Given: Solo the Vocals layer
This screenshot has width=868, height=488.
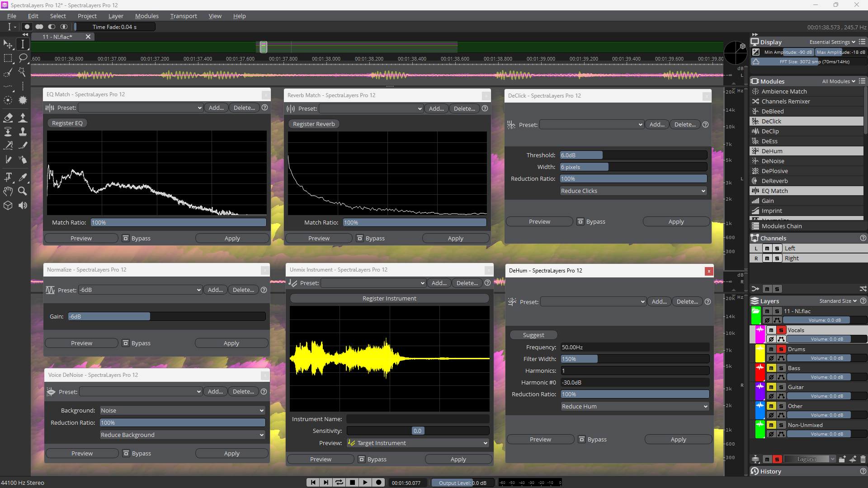Looking at the screenshot, I should coord(781,330).
